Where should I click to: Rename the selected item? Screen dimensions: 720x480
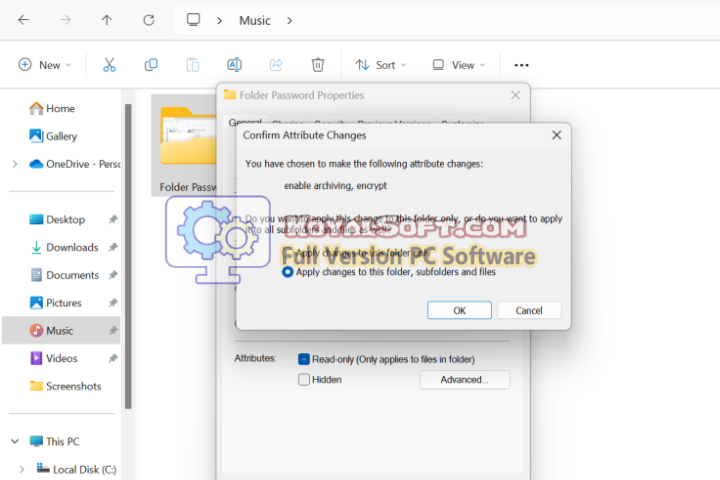[x=235, y=65]
